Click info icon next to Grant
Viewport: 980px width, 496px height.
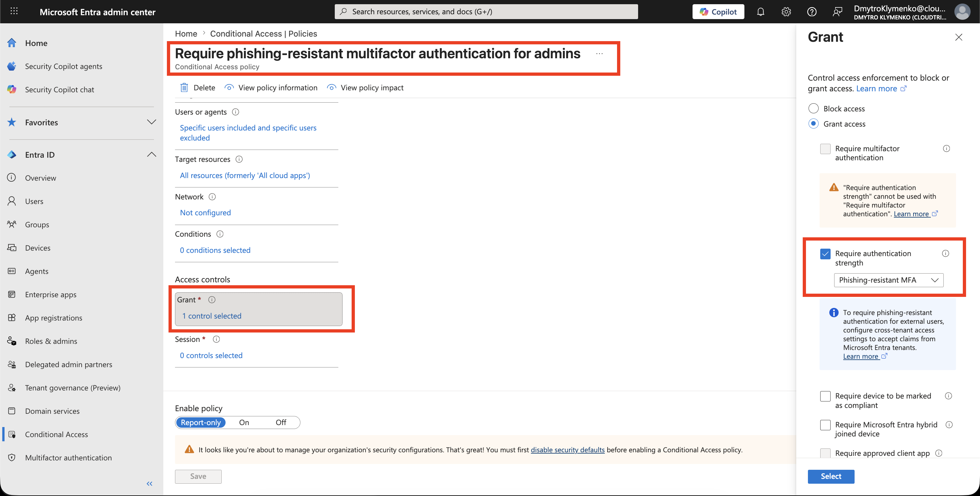pyautogui.click(x=212, y=299)
